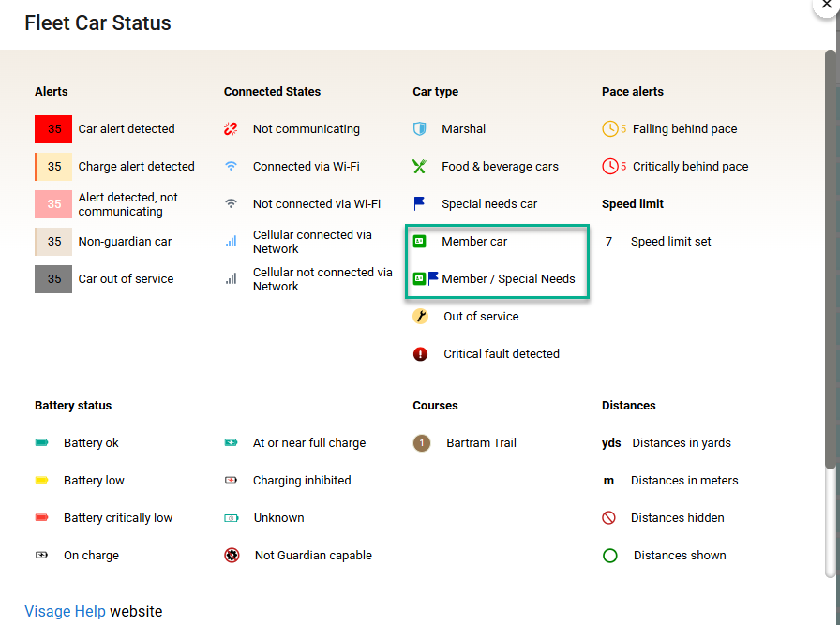Open the Visage Help link
Viewport: 840px width, 625px height.
65,611
